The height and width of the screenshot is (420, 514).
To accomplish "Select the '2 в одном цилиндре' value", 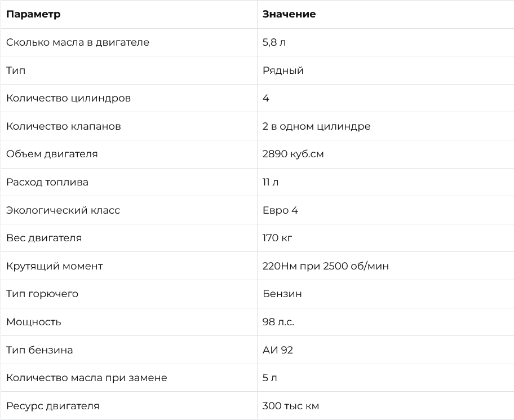I will (316, 126).
